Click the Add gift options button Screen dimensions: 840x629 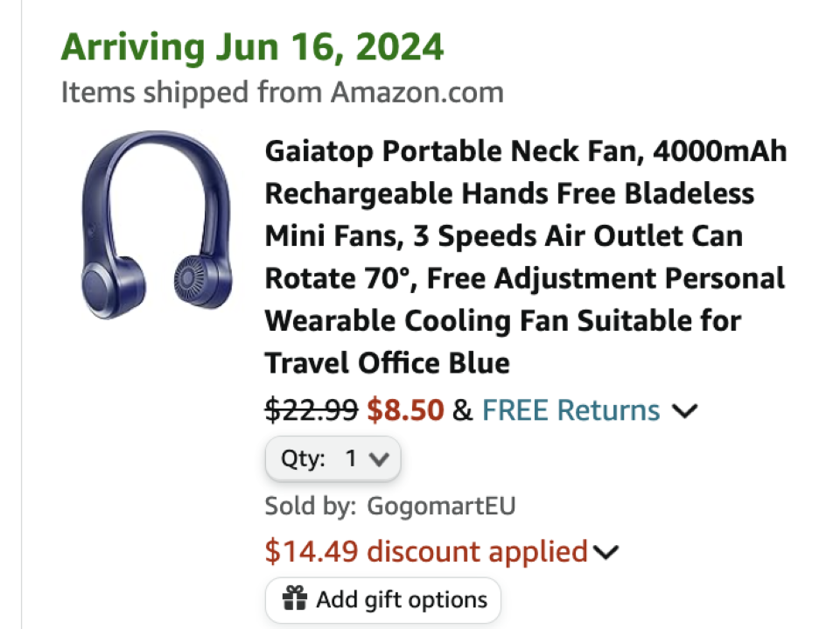[382, 600]
